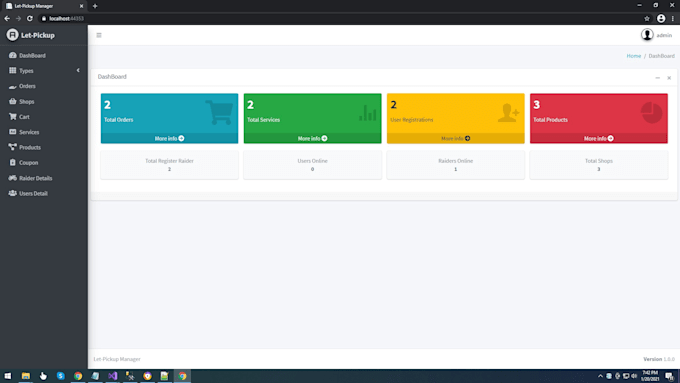Screen dimensions: 680x383
Task: Open the admin account name
Action: point(664,35)
